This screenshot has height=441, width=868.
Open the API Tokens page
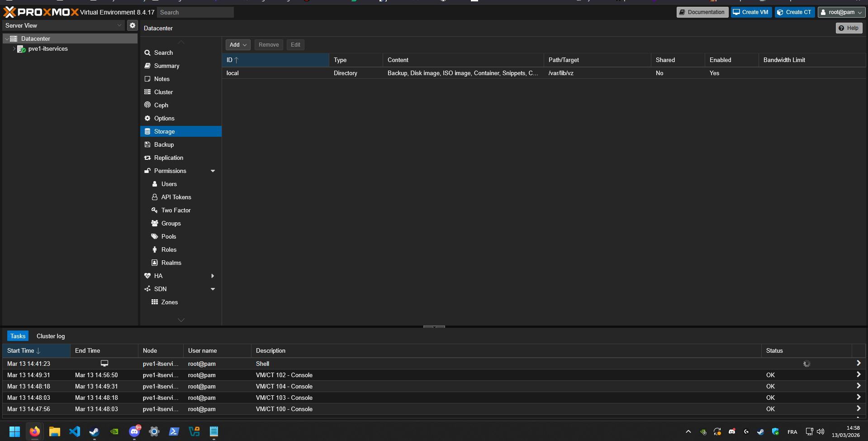pos(176,197)
